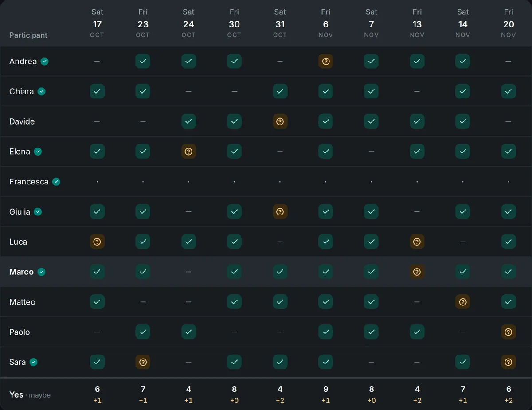Select the Fri 30 Oct date column header
Screen dimensions: 532x410
click(234, 23)
